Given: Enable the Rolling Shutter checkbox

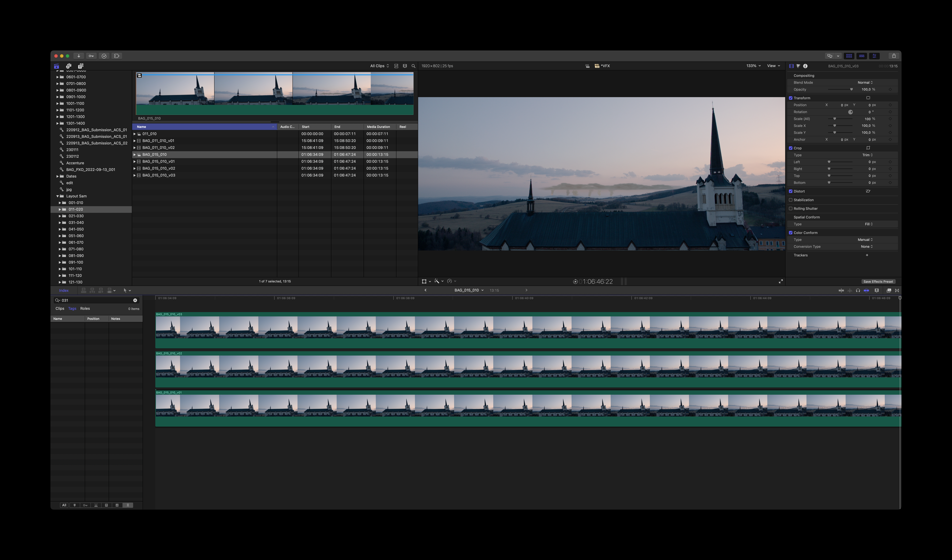Looking at the screenshot, I should tap(791, 209).
